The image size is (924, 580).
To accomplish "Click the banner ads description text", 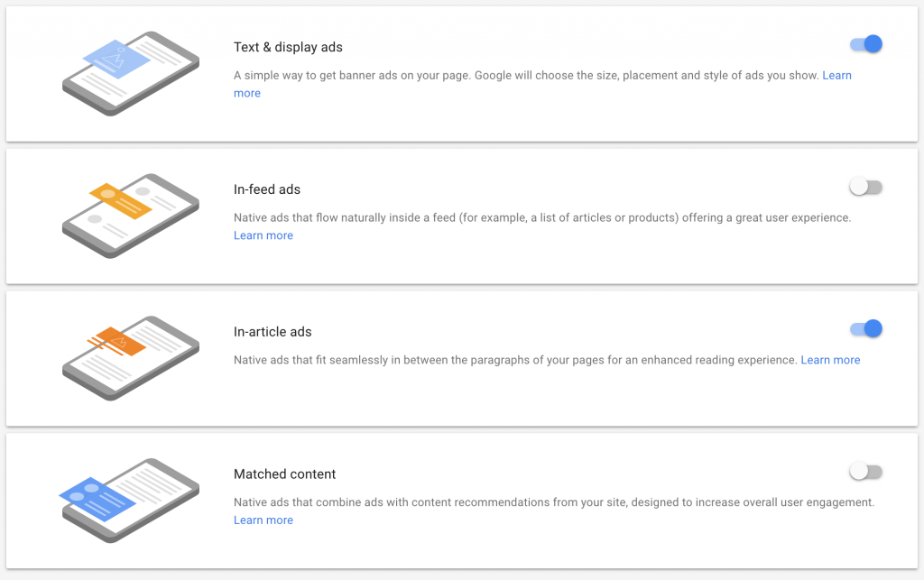I will 526,76.
